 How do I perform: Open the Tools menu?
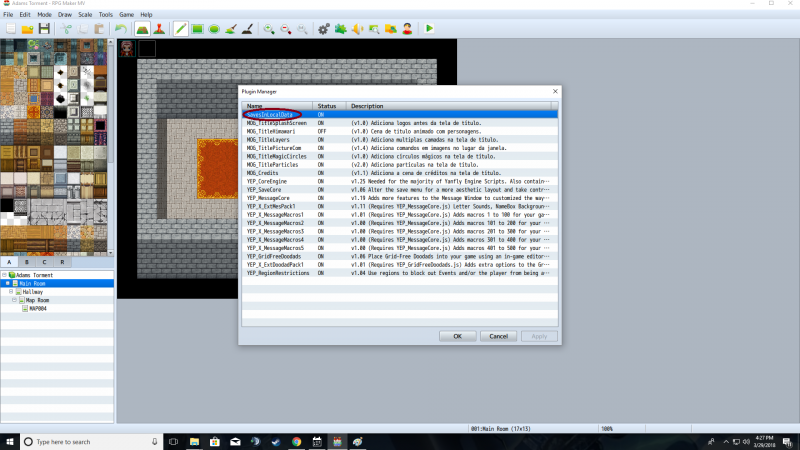[x=106, y=15]
